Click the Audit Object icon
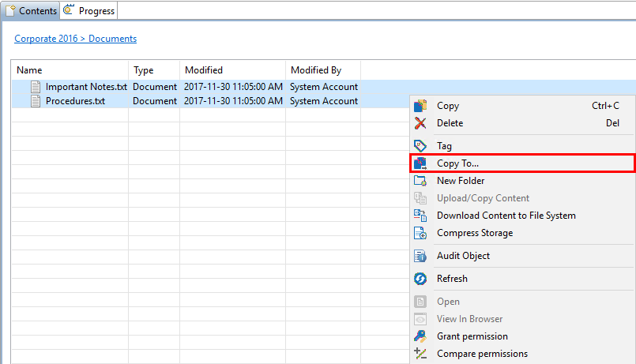636x364 pixels. coord(420,256)
